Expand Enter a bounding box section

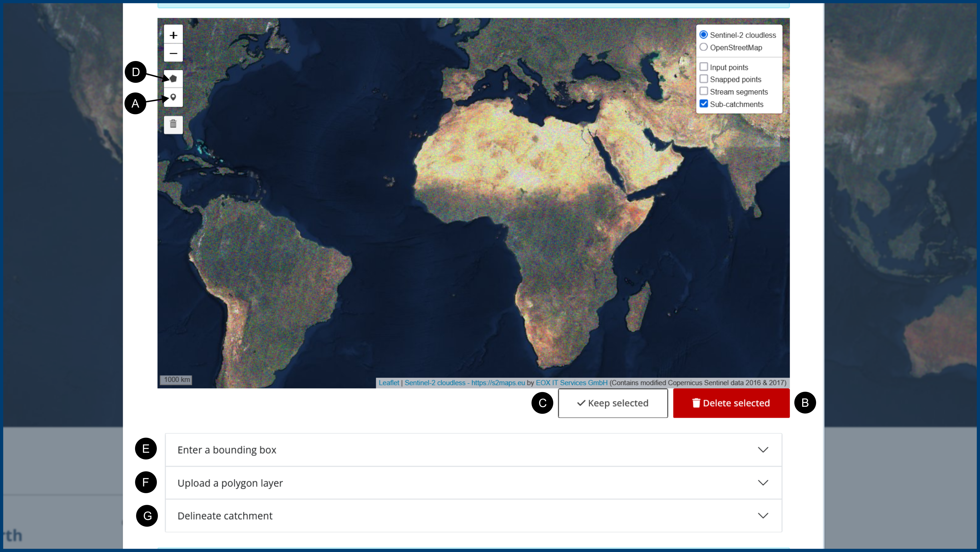click(x=473, y=450)
